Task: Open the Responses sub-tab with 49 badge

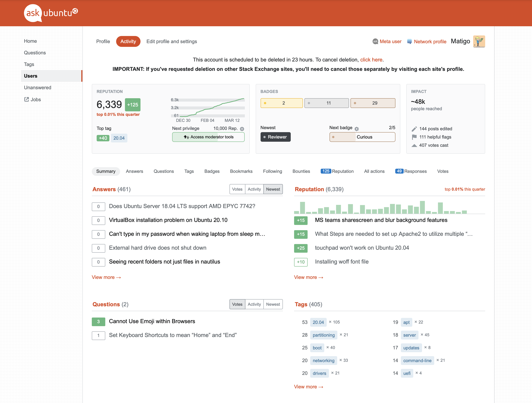Action: coord(411,171)
